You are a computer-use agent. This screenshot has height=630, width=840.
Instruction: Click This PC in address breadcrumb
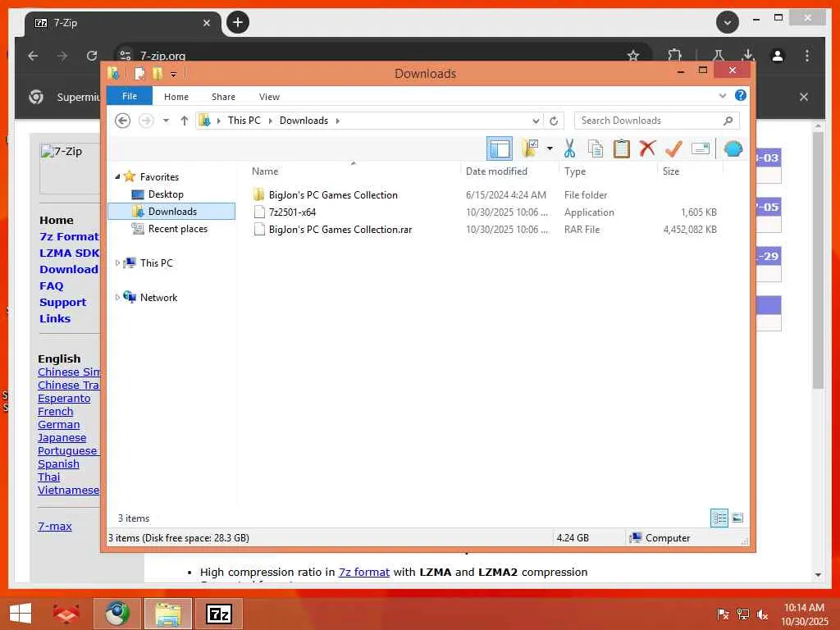click(x=244, y=121)
